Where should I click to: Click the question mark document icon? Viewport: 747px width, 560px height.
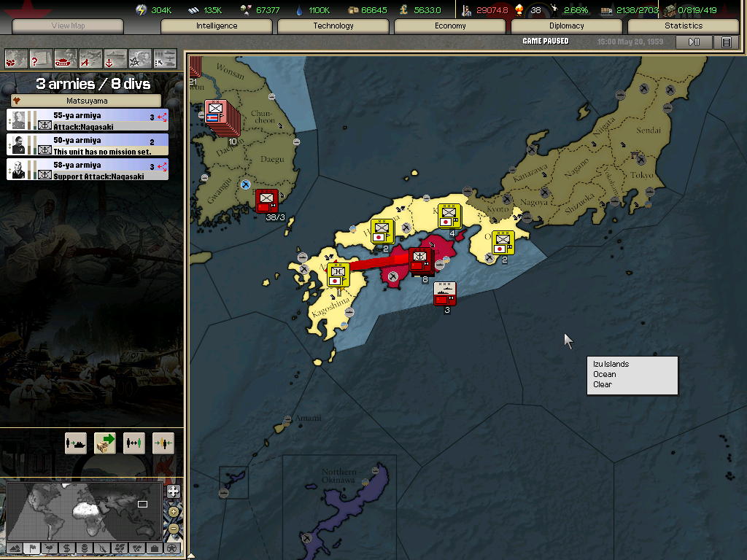point(41,58)
